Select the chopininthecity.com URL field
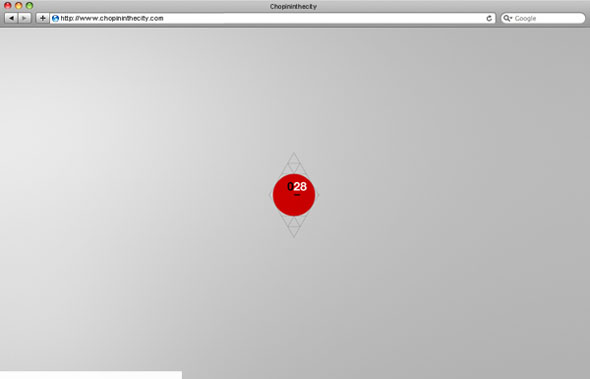This screenshot has width=590, height=379. [272, 18]
